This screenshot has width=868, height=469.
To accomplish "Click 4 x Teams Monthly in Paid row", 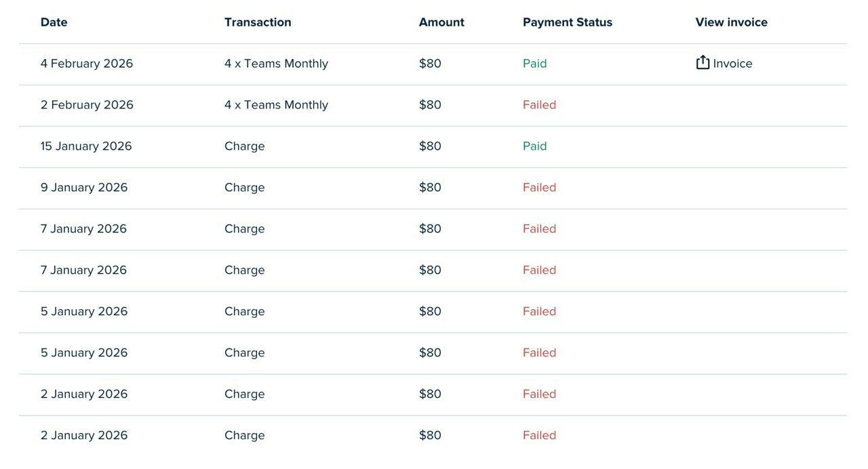I will point(276,64).
